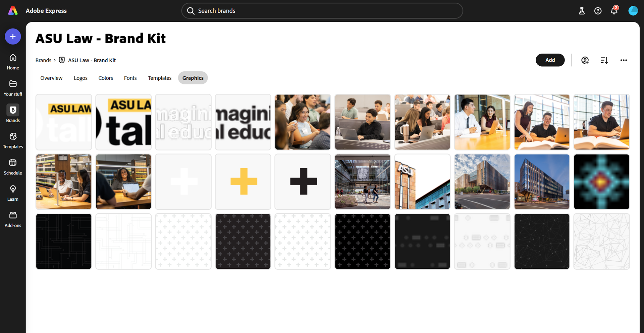This screenshot has height=333, width=644.
Task: Open the beaker experiments icon
Action: (x=582, y=11)
